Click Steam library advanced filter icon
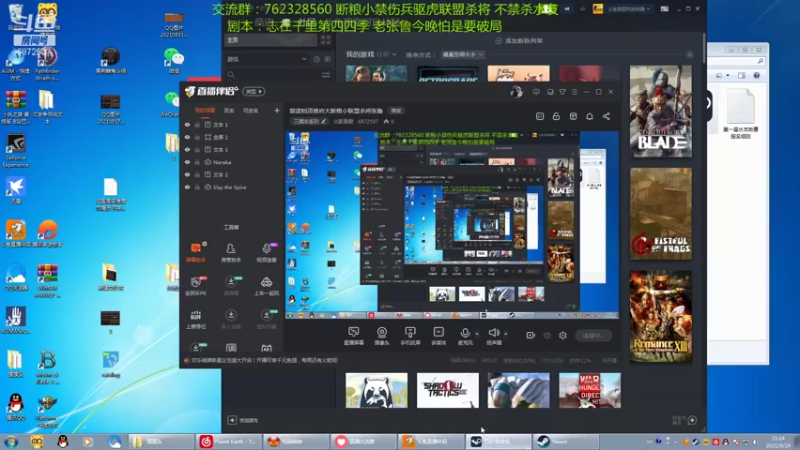Image resolution: width=800 pixels, height=450 pixels. [x=326, y=75]
